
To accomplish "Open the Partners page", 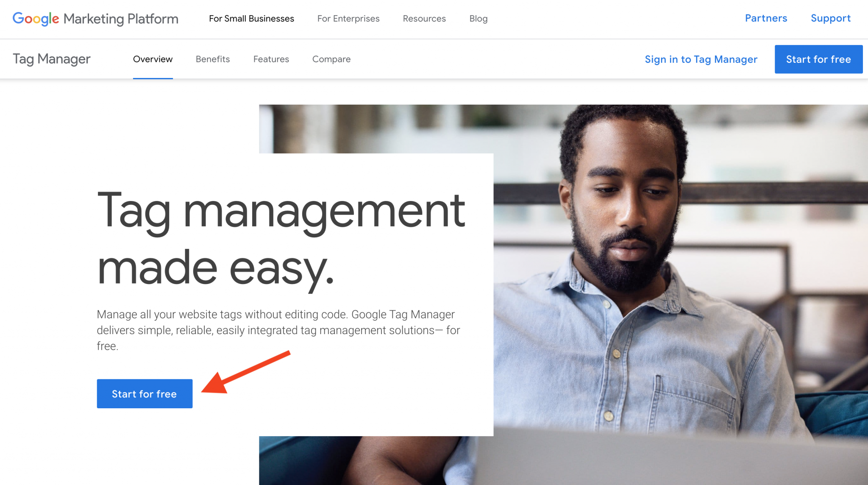I will click(x=765, y=18).
